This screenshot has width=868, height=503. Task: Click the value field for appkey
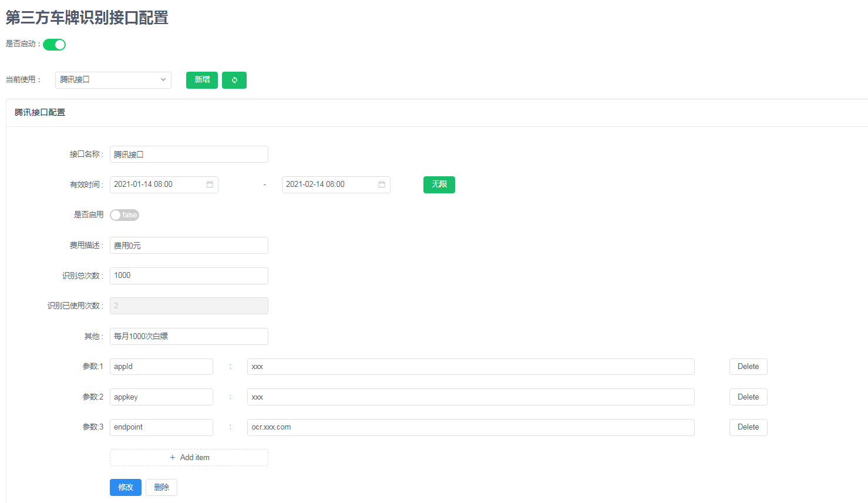pos(471,397)
